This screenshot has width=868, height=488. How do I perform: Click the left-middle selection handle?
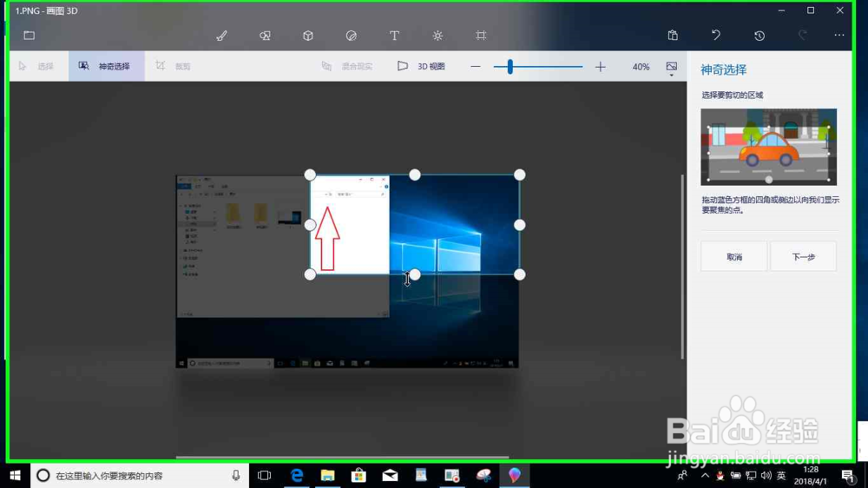click(310, 225)
